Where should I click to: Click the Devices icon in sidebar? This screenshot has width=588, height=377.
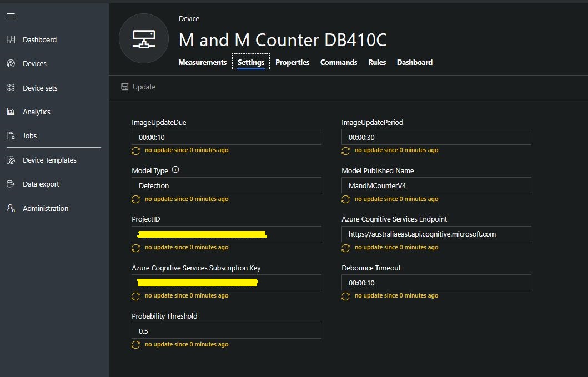pos(11,64)
